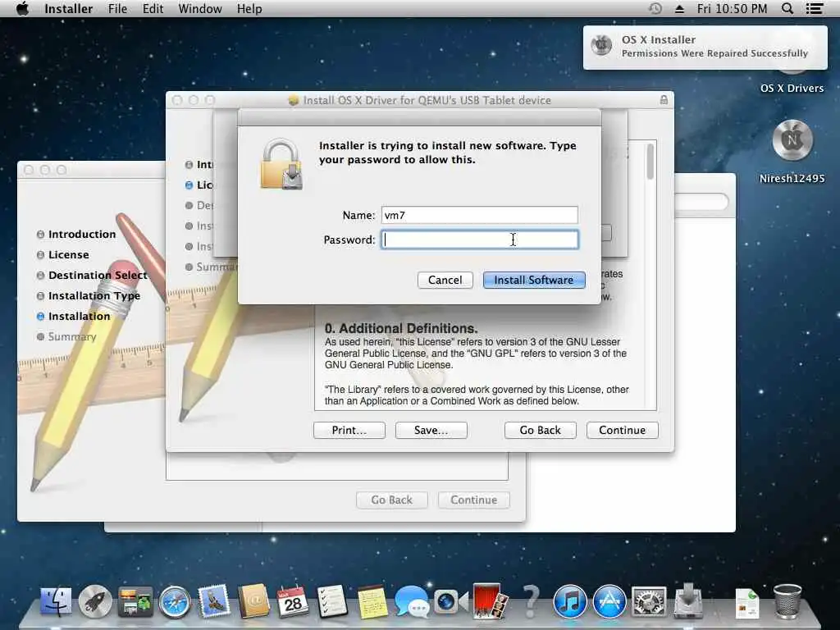Click dimmed Continue in background installer
The width and height of the screenshot is (840, 630).
(473, 500)
